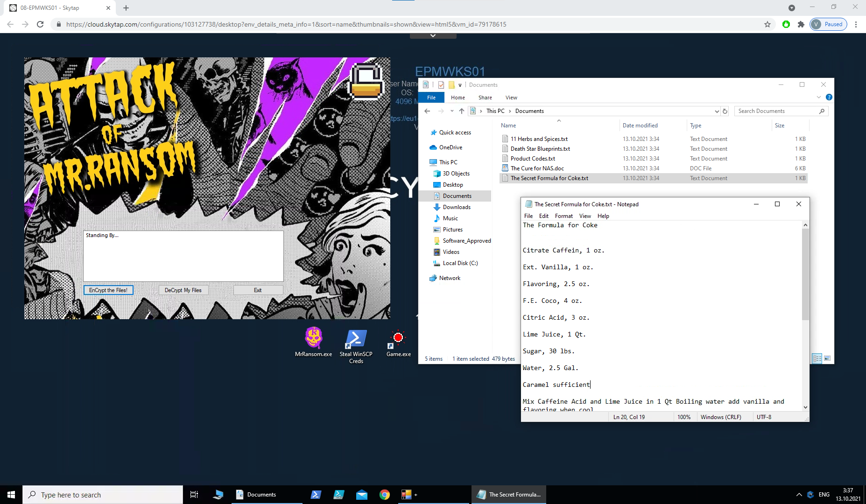Click the EnCrypt the Files! button

108,290
